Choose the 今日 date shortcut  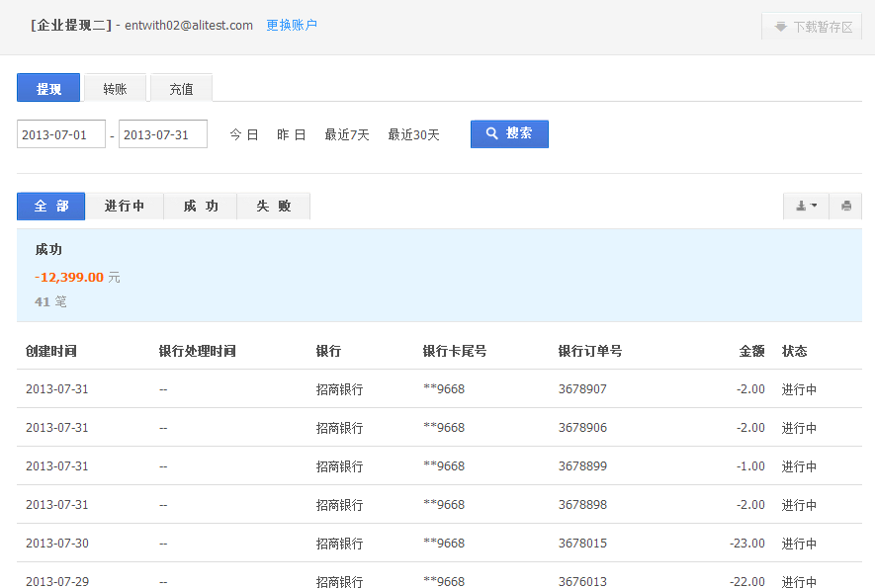pos(244,134)
